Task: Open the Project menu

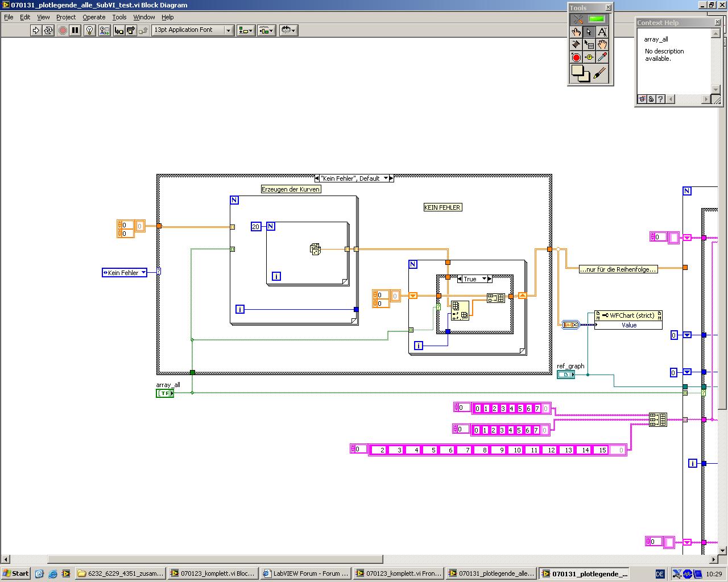Action: [x=66, y=17]
